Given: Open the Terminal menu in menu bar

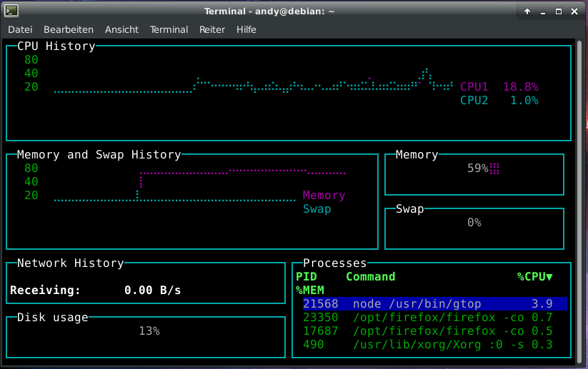Looking at the screenshot, I should pos(169,29).
